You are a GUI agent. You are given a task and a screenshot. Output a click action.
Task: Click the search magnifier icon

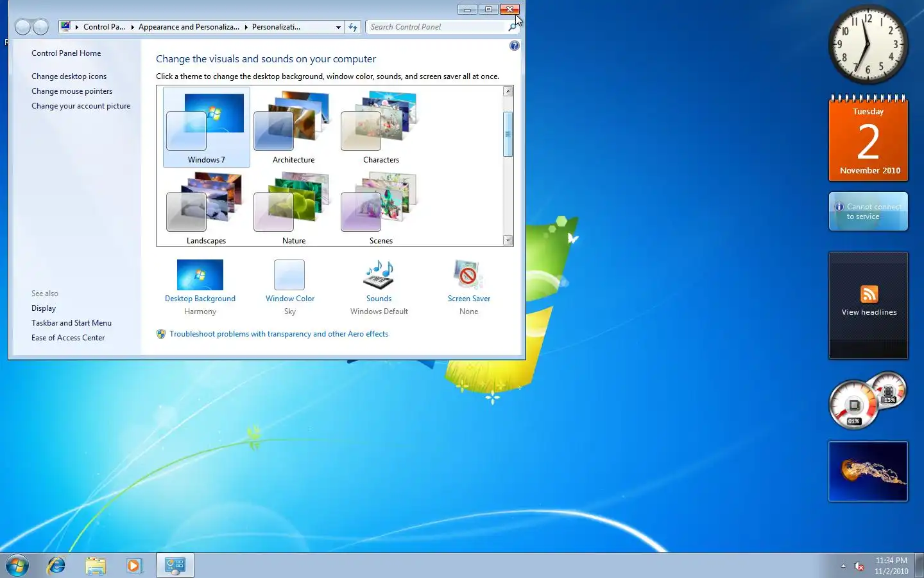pos(512,27)
